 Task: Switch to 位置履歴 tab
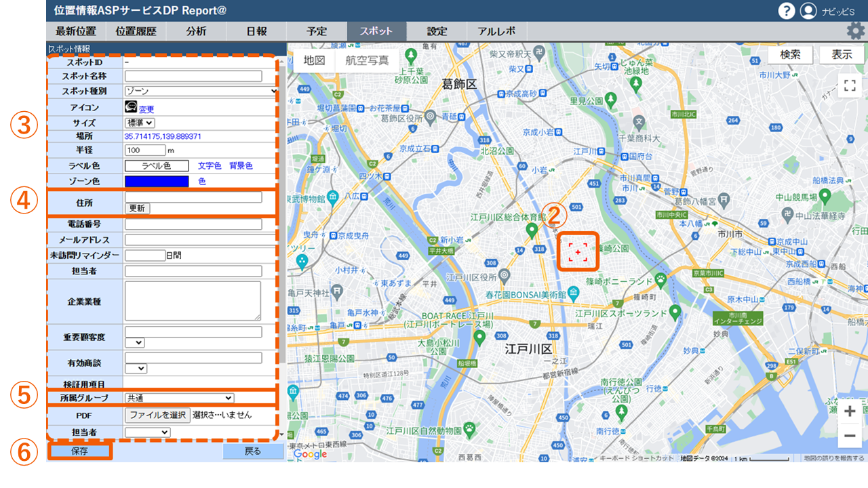point(136,31)
